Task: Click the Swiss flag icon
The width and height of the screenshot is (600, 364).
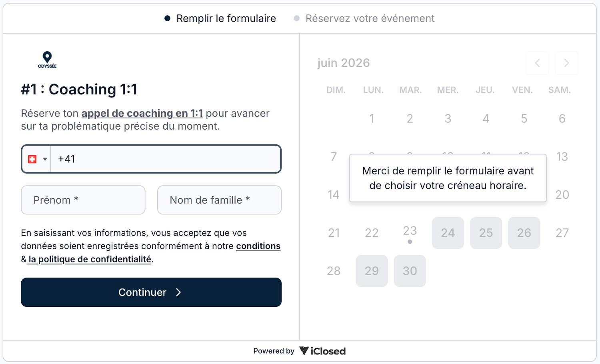Action: (x=32, y=159)
